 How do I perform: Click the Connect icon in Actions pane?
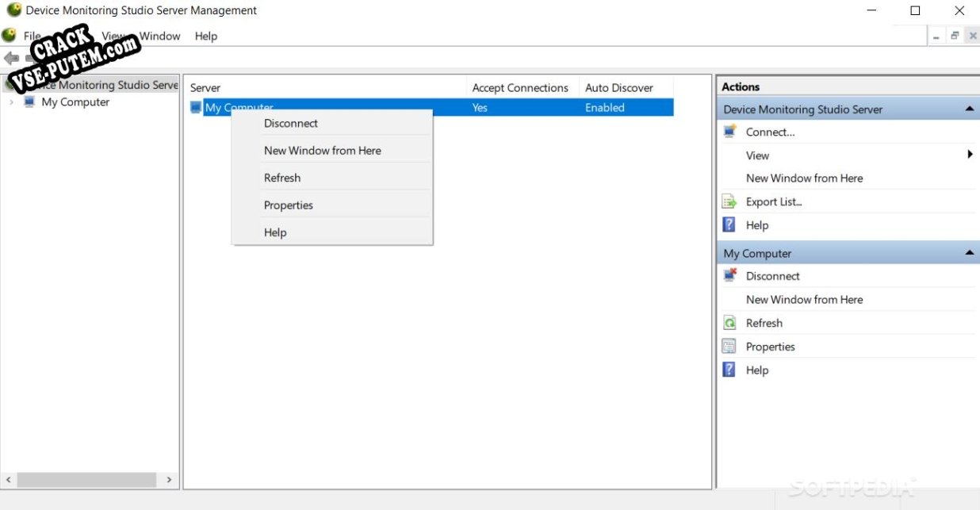(x=729, y=132)
